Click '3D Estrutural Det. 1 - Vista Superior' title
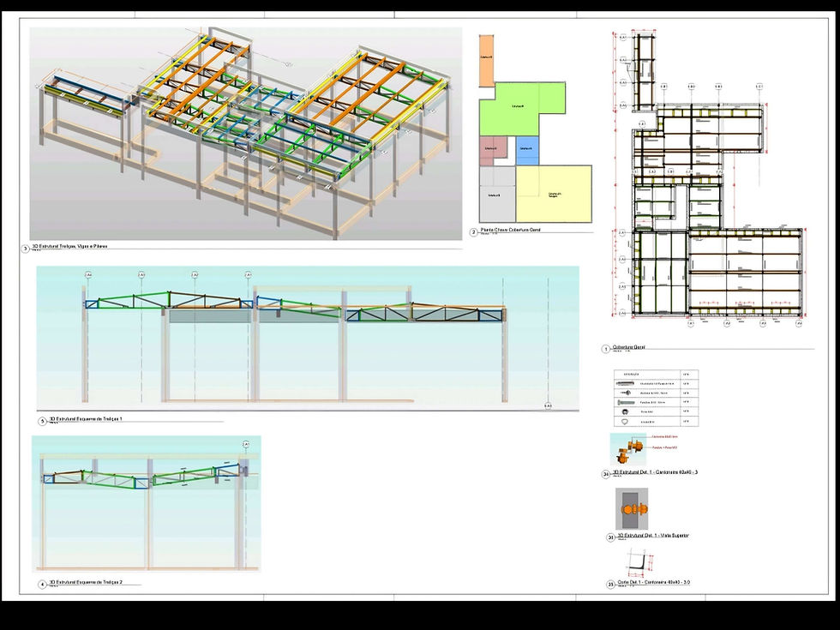Viewport: 840px width, 630px height. 653,535
